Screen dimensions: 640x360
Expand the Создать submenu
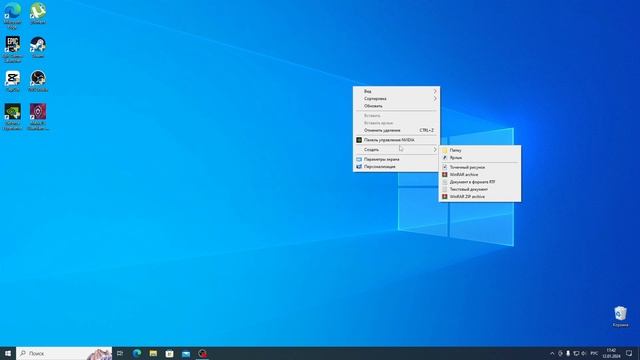click(396, 150)
